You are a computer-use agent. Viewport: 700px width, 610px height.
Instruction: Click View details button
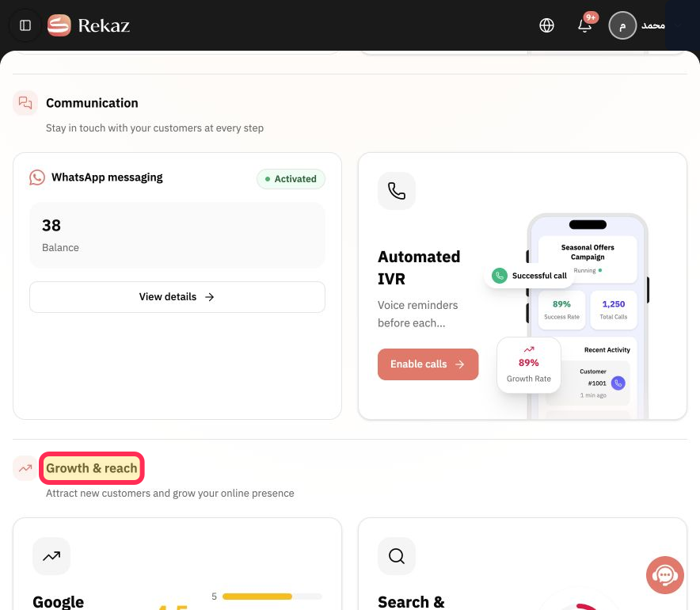coord(177,297)
